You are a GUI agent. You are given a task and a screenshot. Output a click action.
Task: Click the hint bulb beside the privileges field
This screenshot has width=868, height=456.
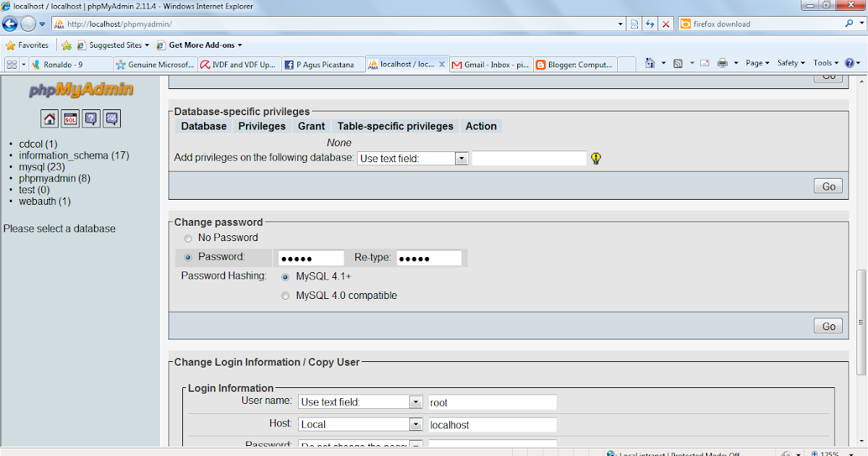[x=597, y=158]
